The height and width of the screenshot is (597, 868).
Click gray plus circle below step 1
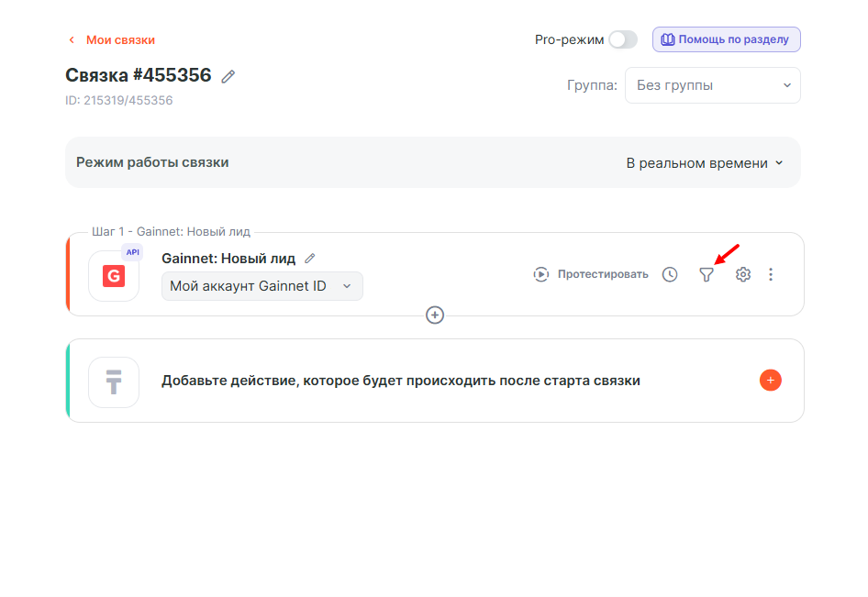click(435, 315)
